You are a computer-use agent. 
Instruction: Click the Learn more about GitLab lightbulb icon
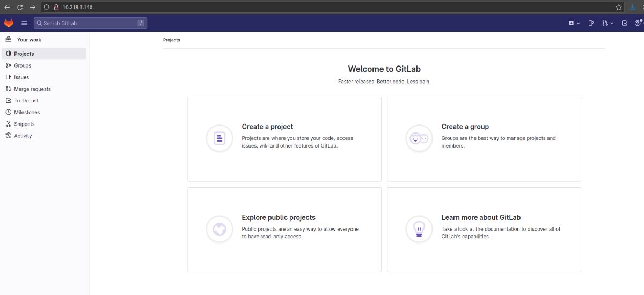click(419, 230)
